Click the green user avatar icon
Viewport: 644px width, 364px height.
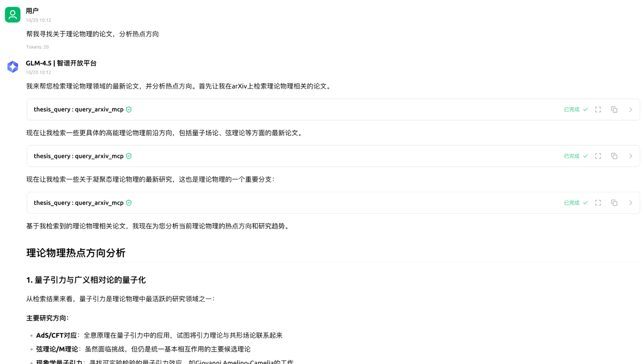13,15
